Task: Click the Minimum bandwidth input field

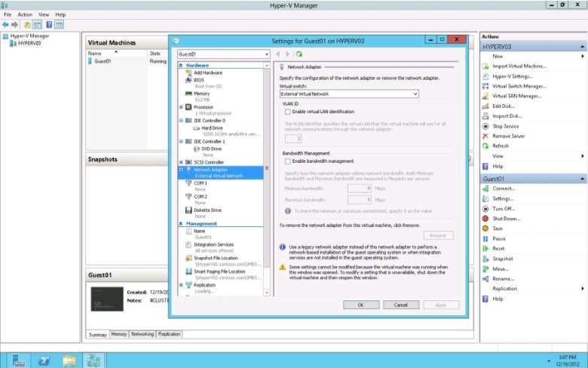Action: [360, 189]
